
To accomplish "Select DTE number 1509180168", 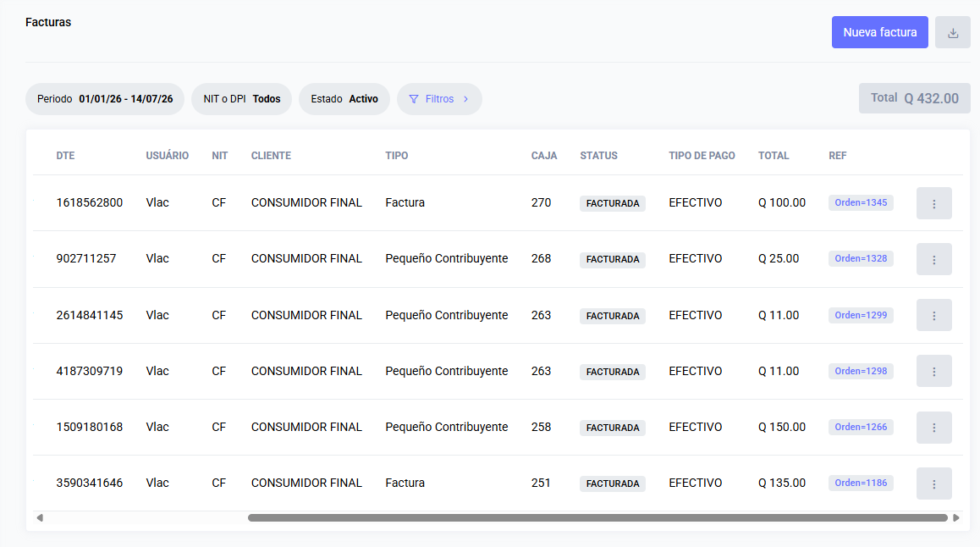I will (x=90, y=427).
